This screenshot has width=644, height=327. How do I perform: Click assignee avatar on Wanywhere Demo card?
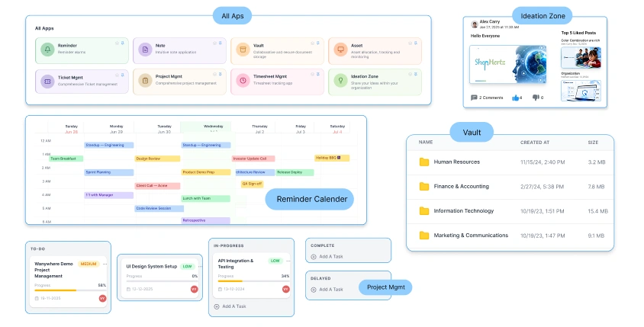click(103, 298)
